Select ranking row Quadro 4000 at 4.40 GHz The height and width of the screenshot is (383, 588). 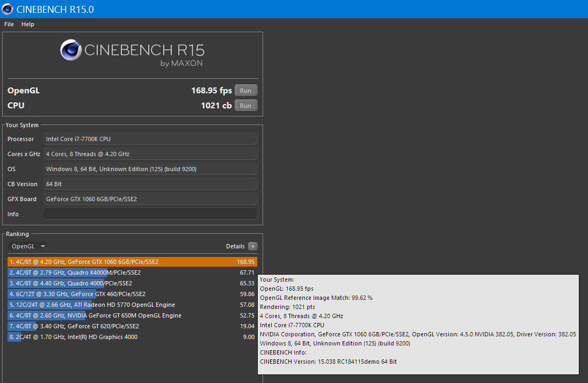pyautogui.click(x=133, y=283)
